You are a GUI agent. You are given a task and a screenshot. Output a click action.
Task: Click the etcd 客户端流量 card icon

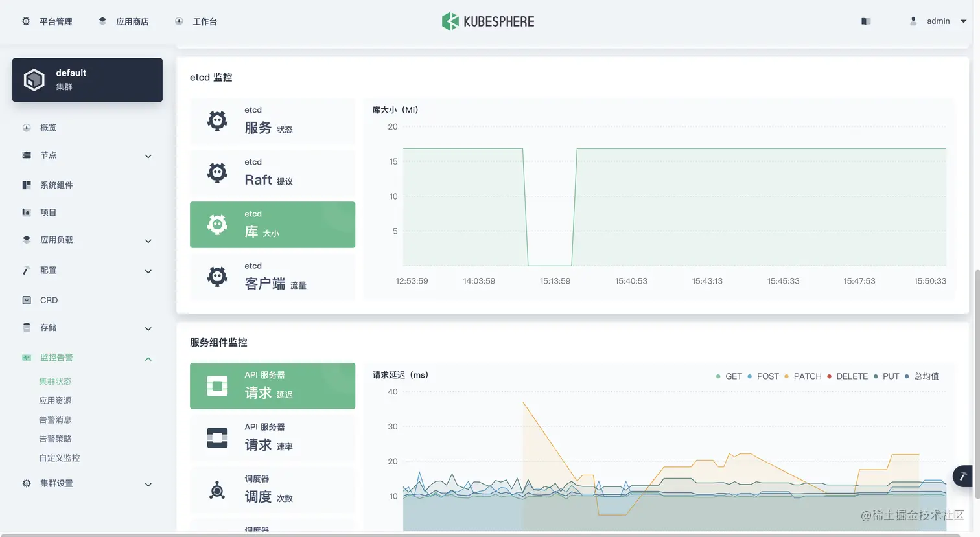217,276
